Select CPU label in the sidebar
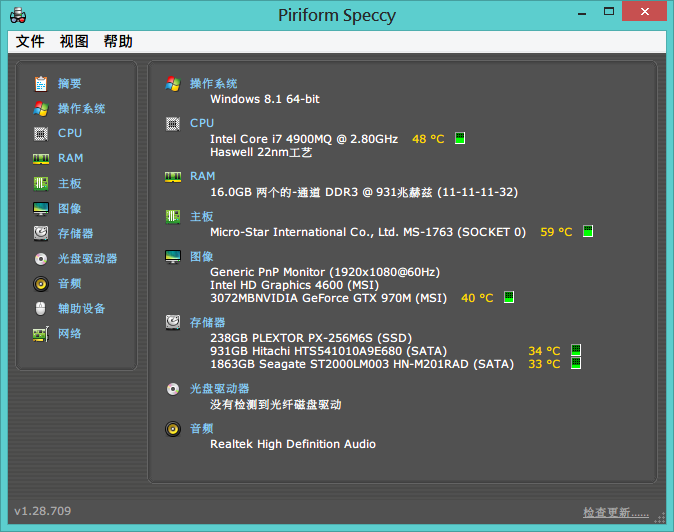 click(x=70, y=133)
